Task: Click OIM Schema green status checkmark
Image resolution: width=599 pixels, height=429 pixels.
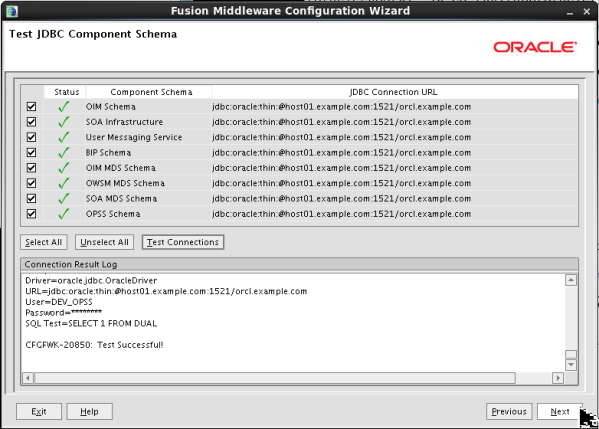Action: click(64, 107)
